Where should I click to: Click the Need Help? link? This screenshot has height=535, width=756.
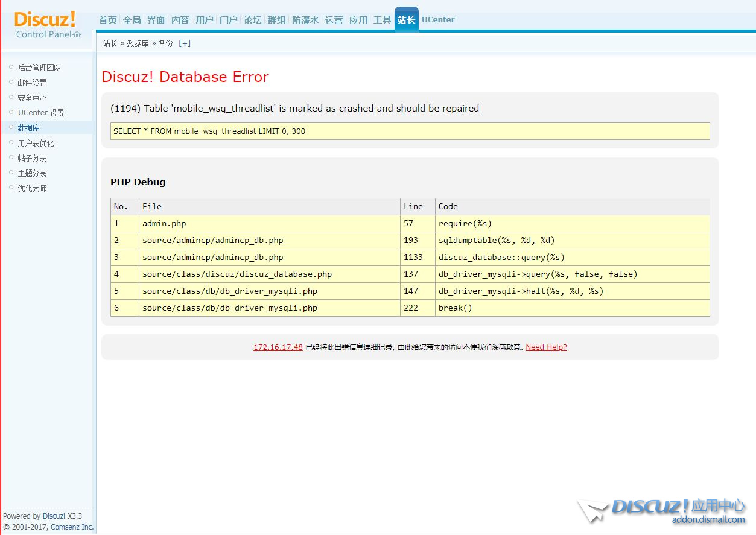tap(546, 347)
